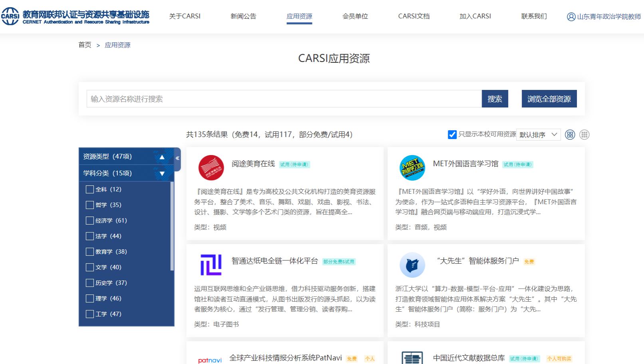
Task: Open 大先生 智能体 blue logo icon
Action: [x=412, y=265]
